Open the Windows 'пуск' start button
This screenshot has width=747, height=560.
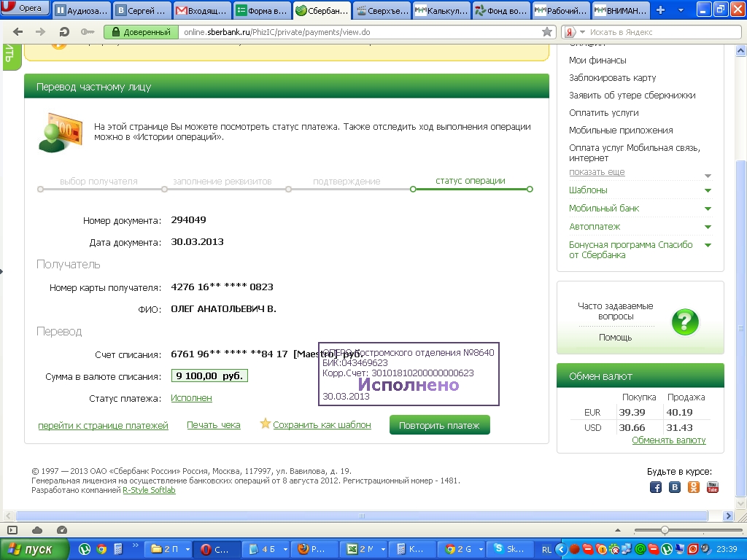coord(34,550)
